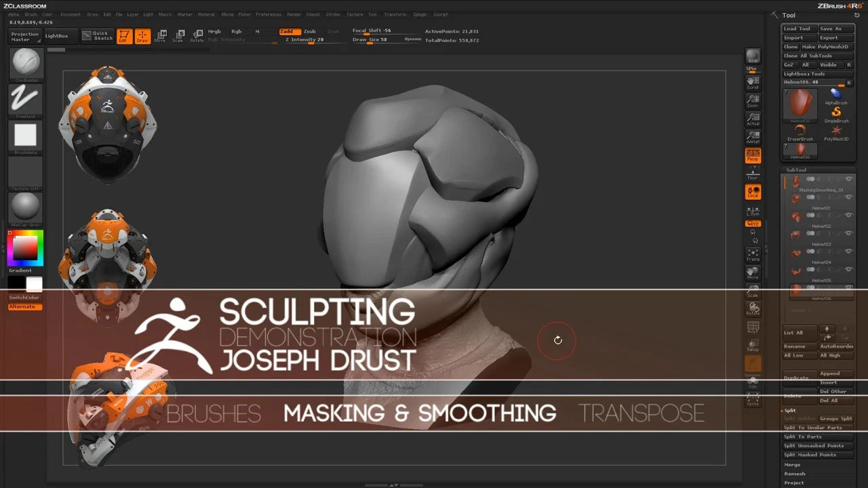
Task: Select the Scale button in top shelf
Action: (178, 36)
